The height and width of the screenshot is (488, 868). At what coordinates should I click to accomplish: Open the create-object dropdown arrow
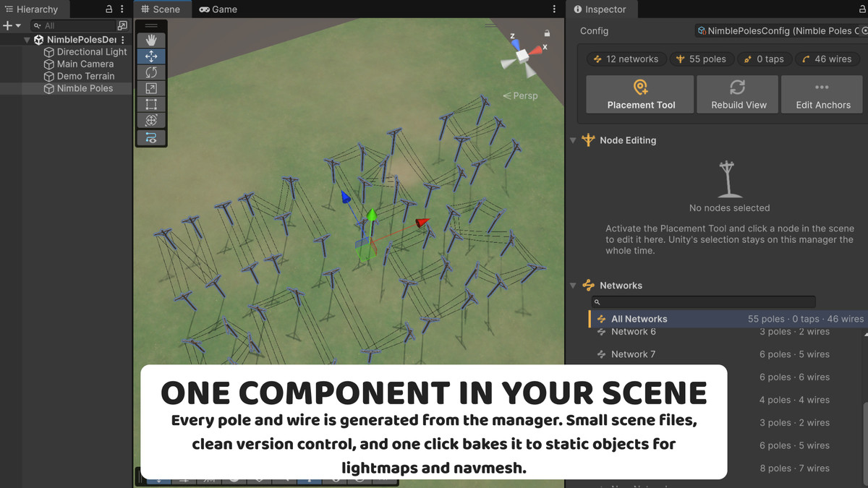click(18, 25)
